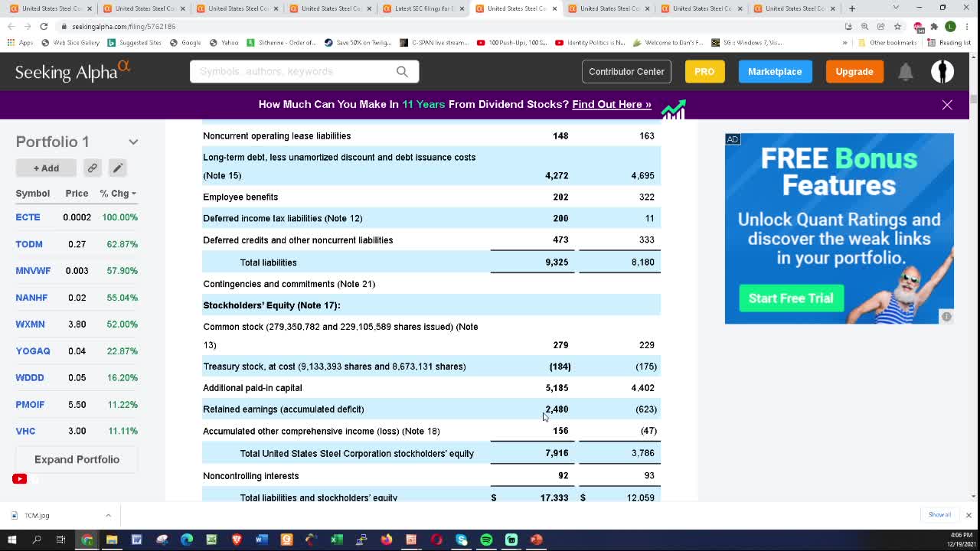The height and width of the screenshot is (551, 980).
Task: Open the TODM ticker
Action: point(29,244)
